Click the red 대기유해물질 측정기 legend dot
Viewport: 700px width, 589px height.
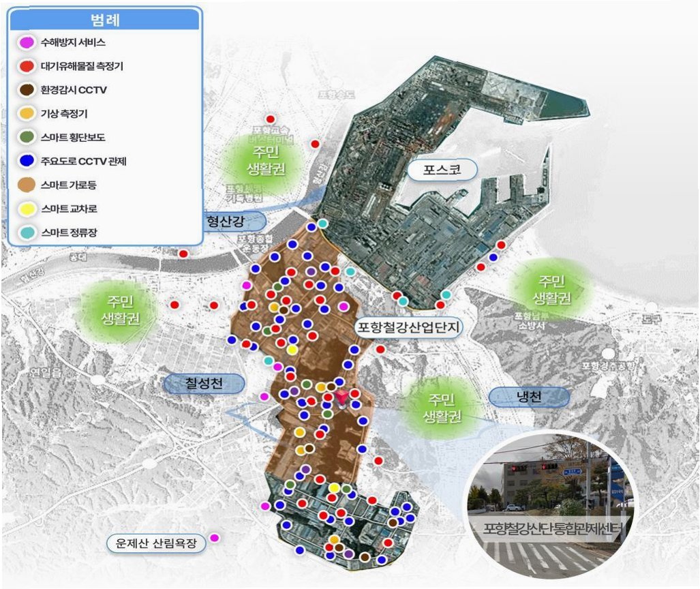27,66
